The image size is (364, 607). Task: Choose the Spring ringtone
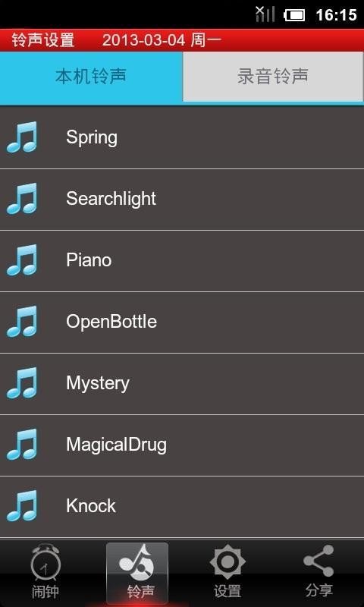182,137
